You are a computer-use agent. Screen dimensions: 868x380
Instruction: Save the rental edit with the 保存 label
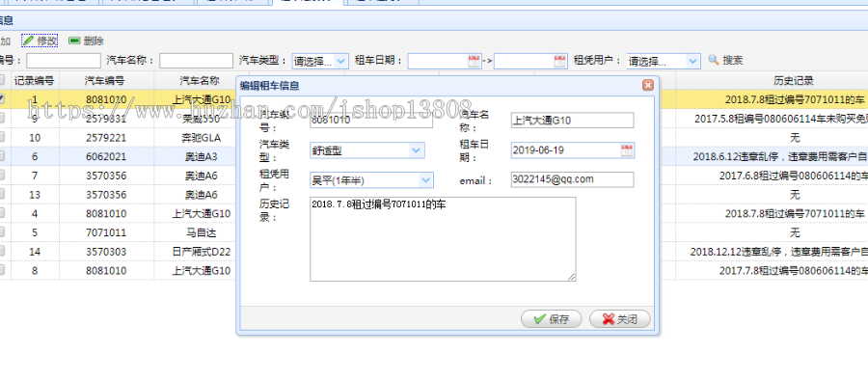(559, 319)
